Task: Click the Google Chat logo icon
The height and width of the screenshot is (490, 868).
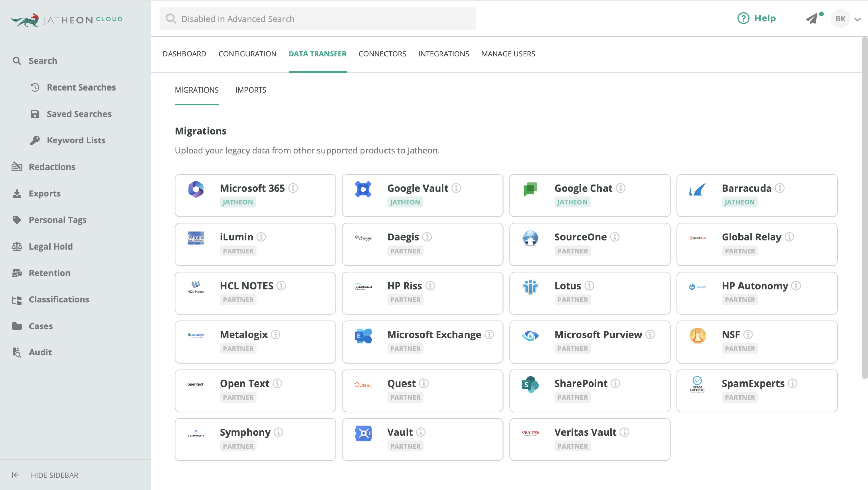Action: pos(530,189)
